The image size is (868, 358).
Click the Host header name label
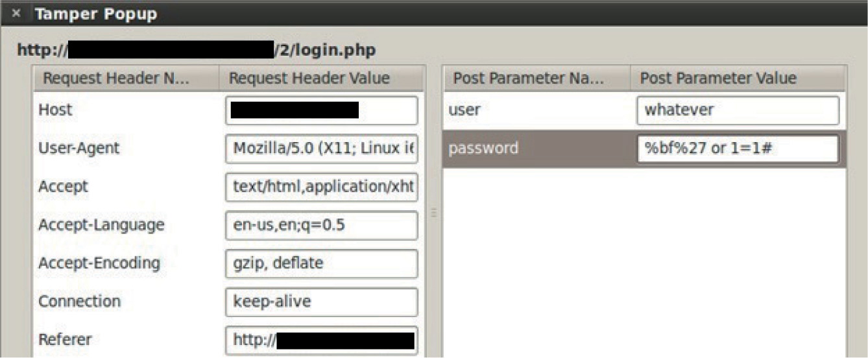[55, 110]
